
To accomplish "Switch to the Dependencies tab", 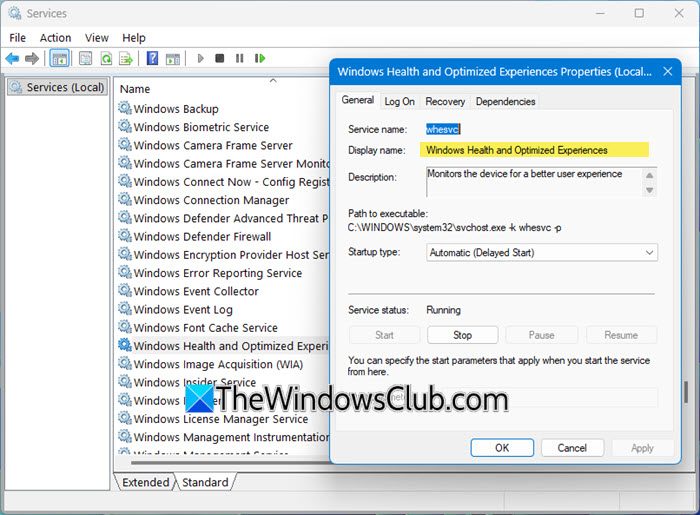I will 505,102.
